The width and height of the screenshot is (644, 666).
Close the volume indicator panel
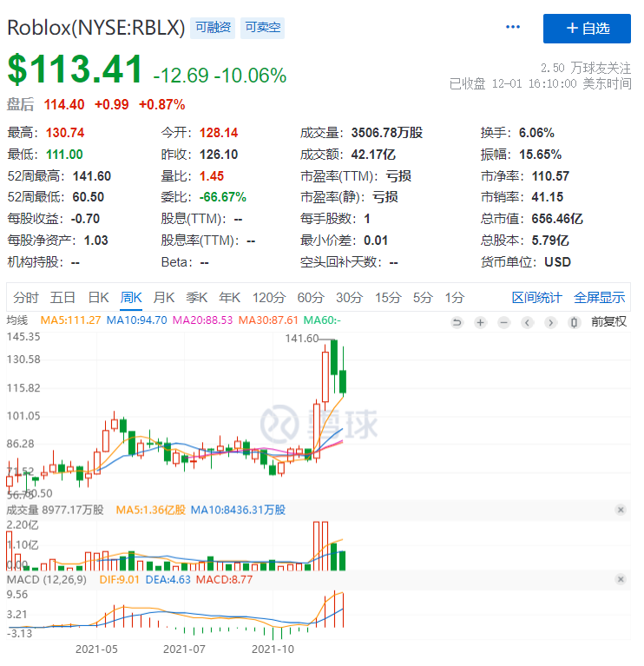621,511
